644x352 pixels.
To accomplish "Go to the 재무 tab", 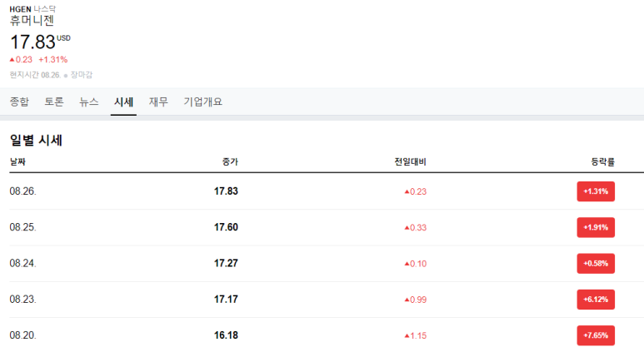I will pos(158,102).
